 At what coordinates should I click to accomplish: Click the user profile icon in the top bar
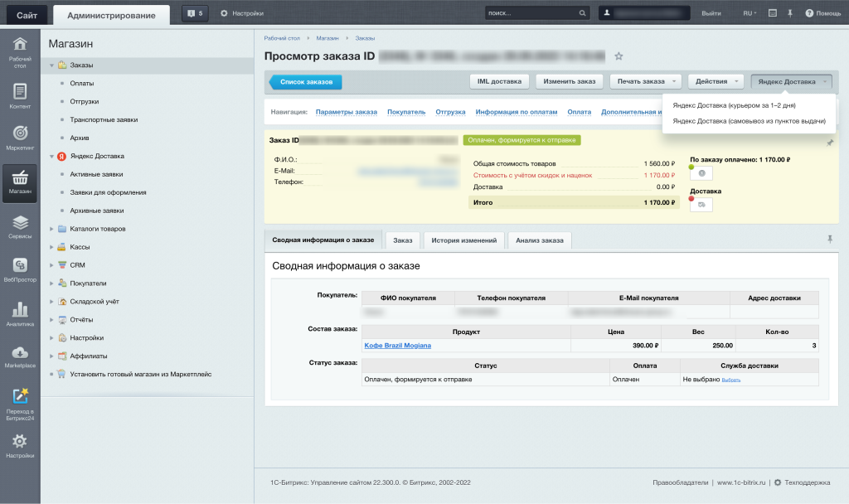[x=607, y=13]
